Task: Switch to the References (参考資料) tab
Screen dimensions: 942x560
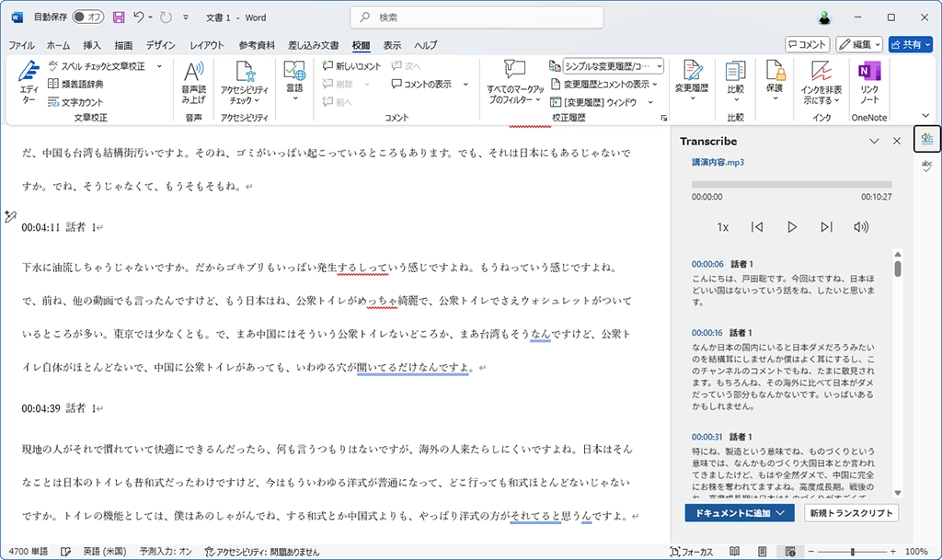Action: pos(257,45)
